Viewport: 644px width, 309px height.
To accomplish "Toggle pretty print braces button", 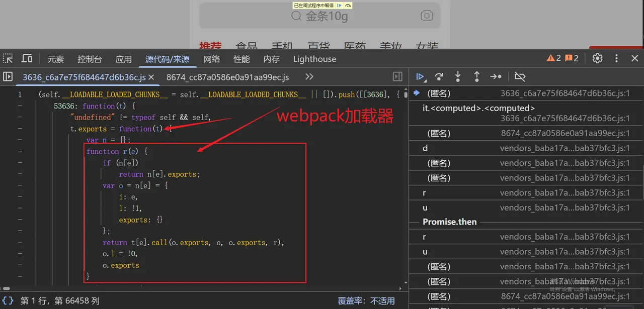I will (x=8, y=300).
